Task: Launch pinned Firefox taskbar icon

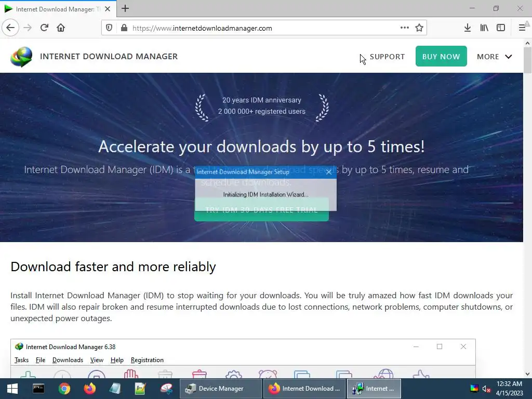Action: click(89, 389)
